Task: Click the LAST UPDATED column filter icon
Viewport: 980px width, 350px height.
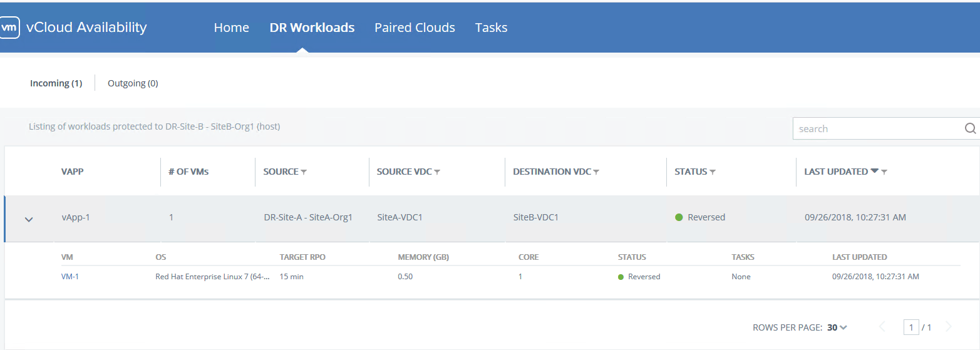Action: tap(884, 172)
